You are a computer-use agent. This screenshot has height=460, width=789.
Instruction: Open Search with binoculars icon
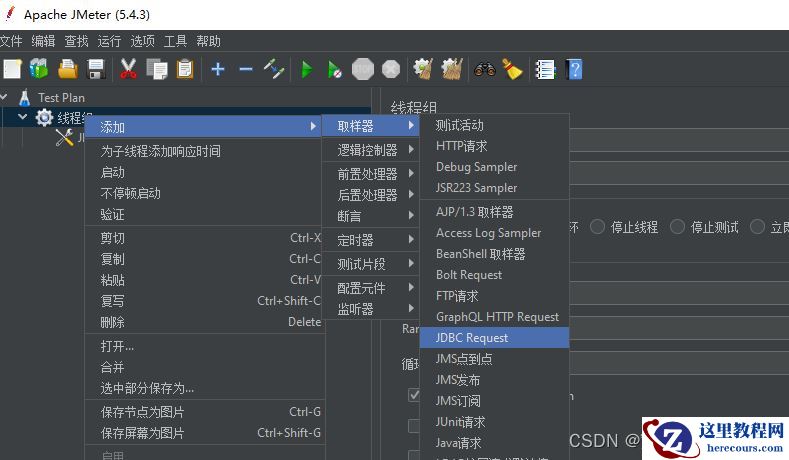coord(485,69)
